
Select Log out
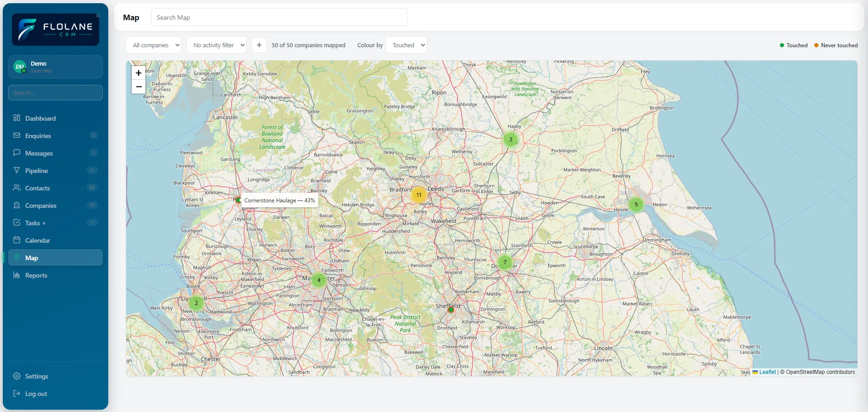pos(56,394)
